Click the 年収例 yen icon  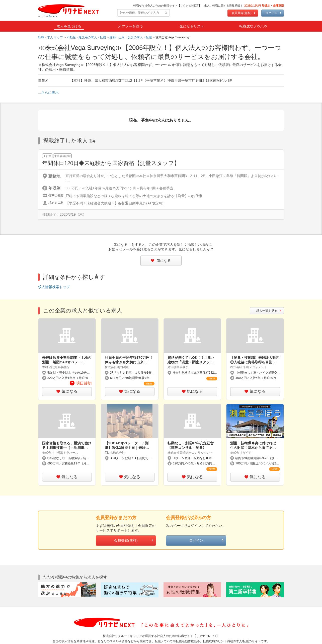click(45, 188)
